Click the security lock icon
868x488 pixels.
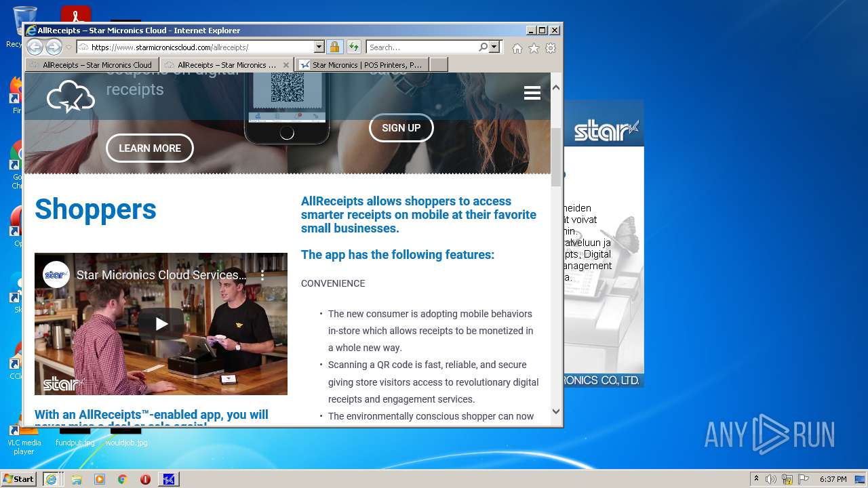click(x=334, y=47)
